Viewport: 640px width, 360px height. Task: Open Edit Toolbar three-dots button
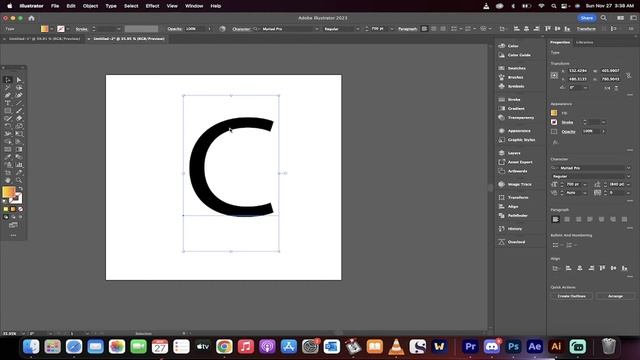[x=13, y=236]
